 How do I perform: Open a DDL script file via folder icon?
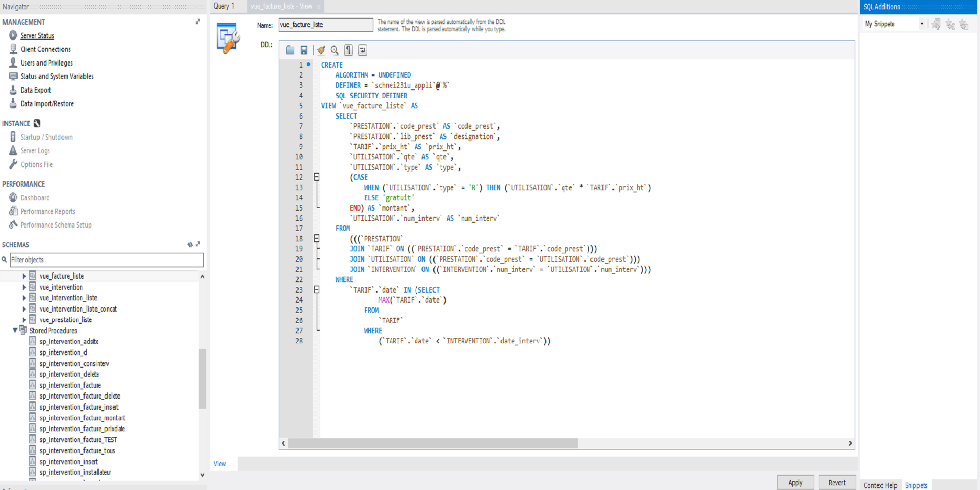pos(290,50)
